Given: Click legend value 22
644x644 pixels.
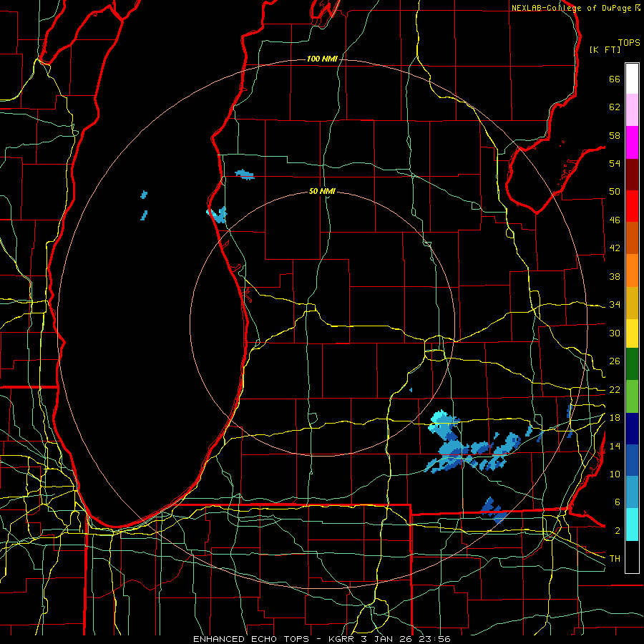Looking at the screenshot, I should tap(615, 390).
